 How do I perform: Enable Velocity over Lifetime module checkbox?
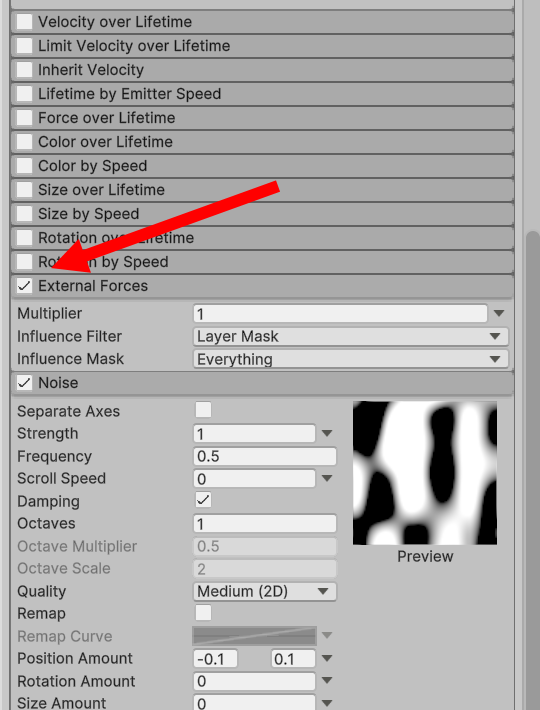[x=24, y=22]
